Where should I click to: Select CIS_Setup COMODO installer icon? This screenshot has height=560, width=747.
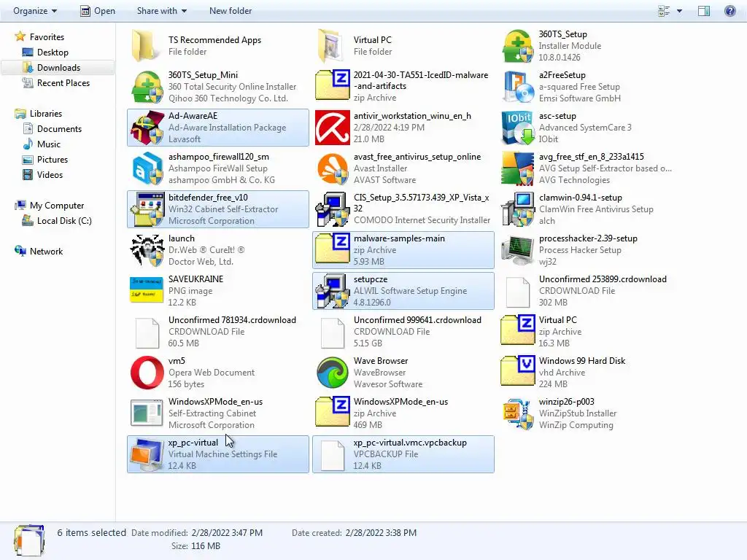click(333, 209)
